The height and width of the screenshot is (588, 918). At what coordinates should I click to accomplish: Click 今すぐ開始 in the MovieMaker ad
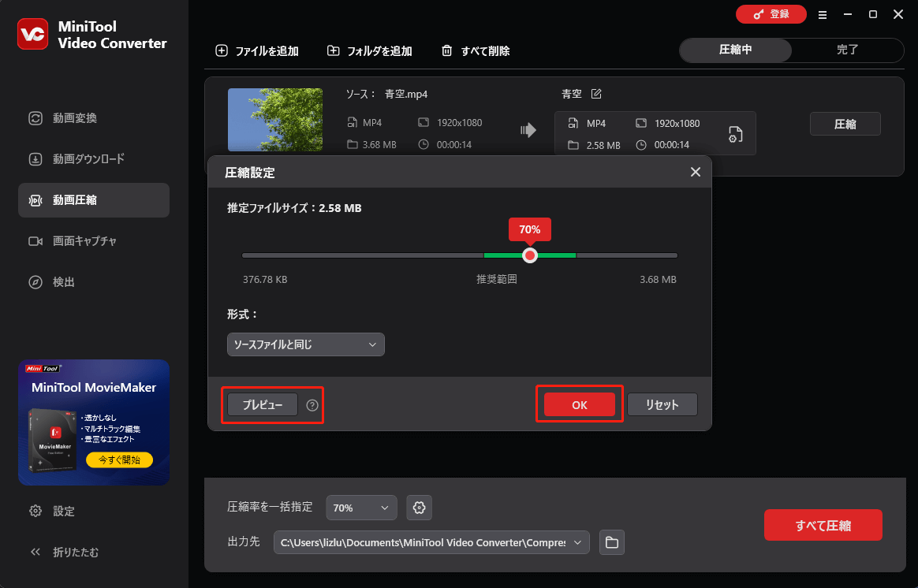click(119, 460)
